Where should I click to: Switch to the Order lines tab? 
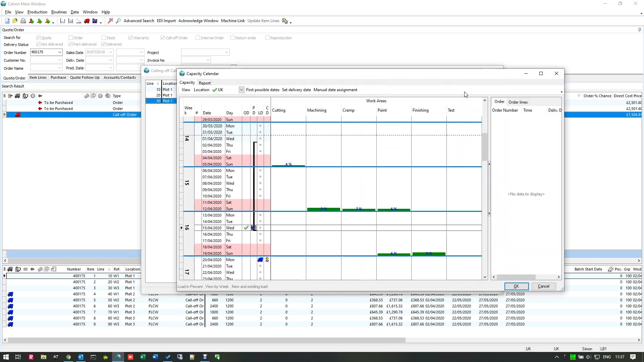[518, 102]
